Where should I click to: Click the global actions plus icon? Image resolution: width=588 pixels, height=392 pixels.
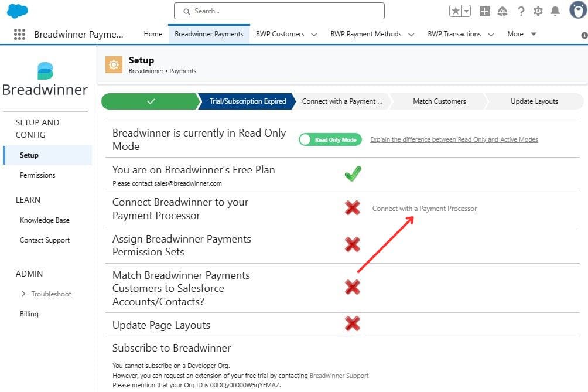(x=485, y=11)
